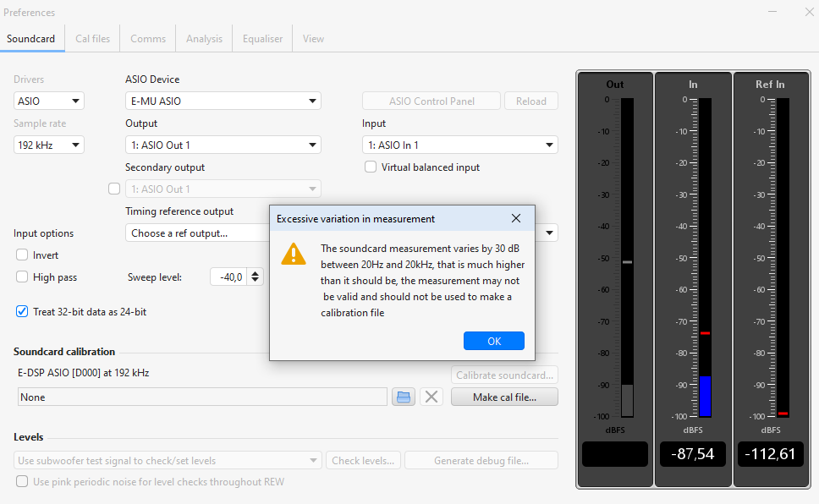The height and width of the screenshot is (504, 819).
Task: Click the In meter readout -87,54
Action: pos(693,454)
